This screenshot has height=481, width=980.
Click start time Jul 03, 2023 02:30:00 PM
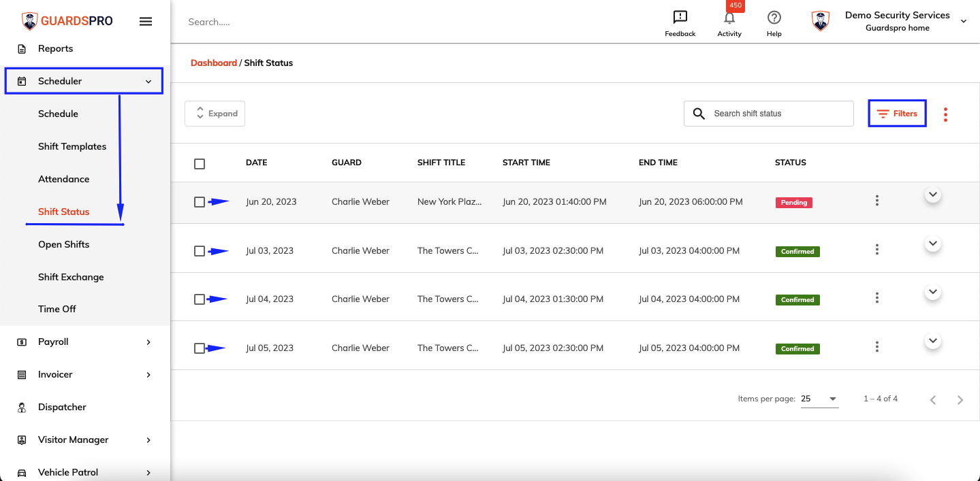[x=553, y=251]
